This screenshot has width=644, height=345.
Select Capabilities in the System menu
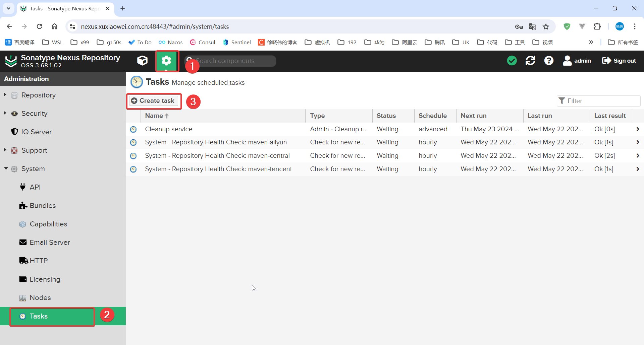coord(48,224)
